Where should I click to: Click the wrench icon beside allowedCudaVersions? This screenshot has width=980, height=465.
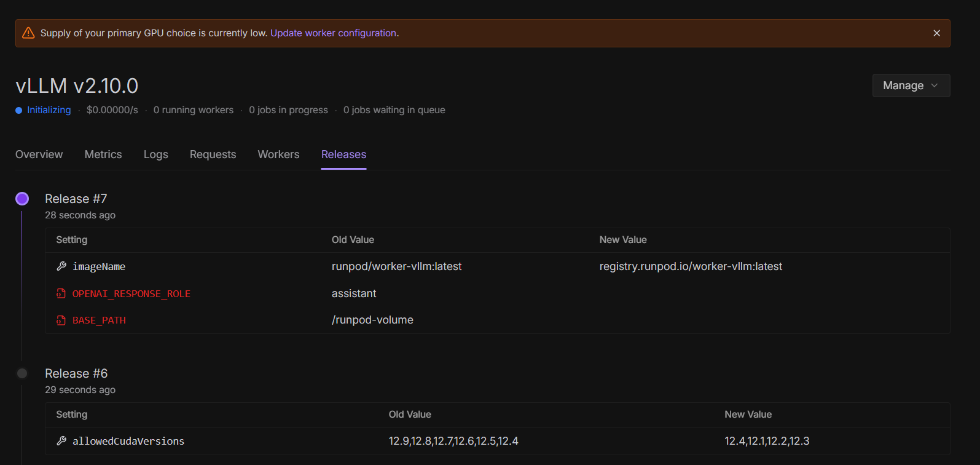coord(61,441)
